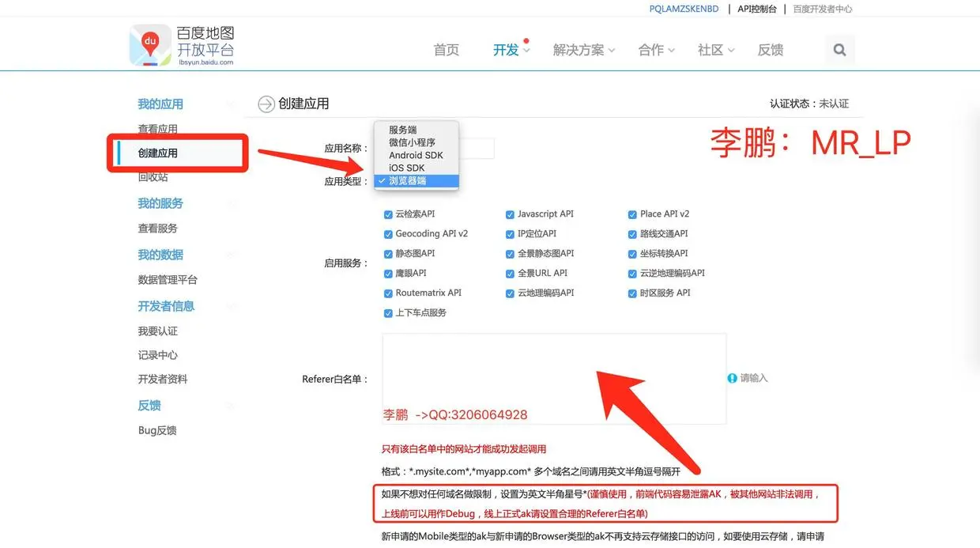Uncheck 上下车点服务 checkbox
Image resolution: width=980 pixels, height=548 pixels.
388,313
